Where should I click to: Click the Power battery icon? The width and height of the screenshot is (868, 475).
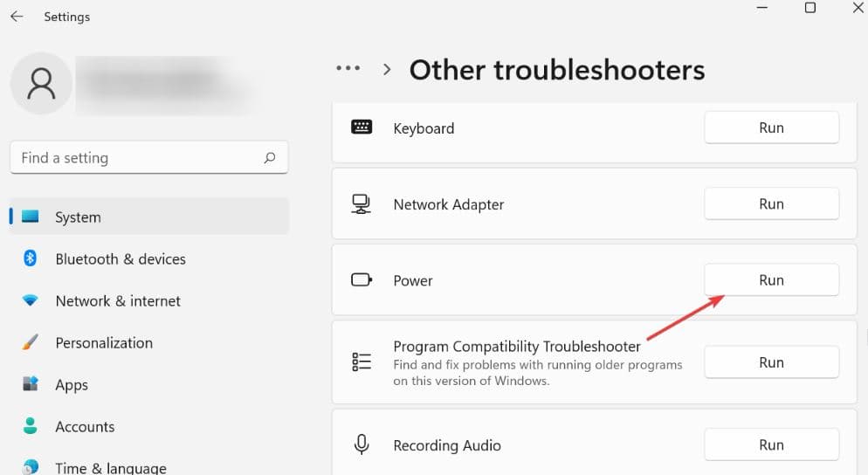(x=362, y=279)
